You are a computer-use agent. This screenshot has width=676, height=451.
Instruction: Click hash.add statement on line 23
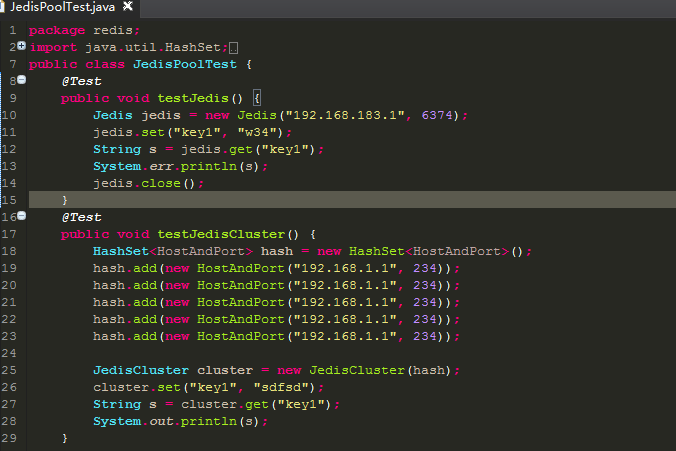pos(276,336)
